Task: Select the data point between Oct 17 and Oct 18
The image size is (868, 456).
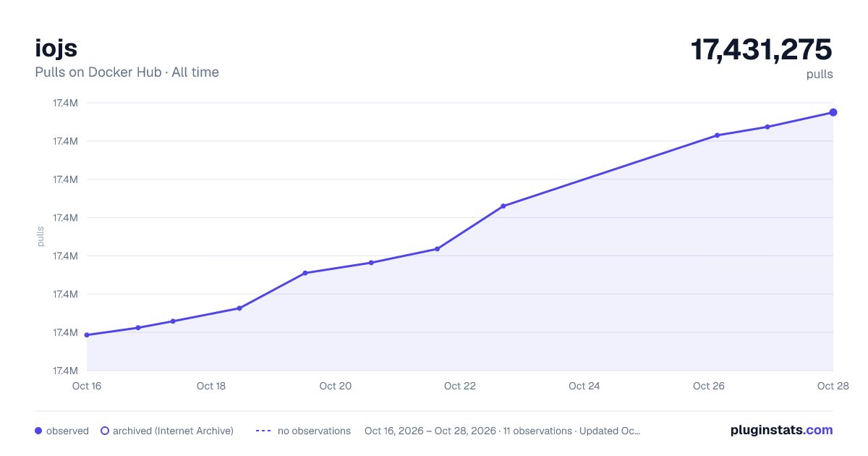Action: point(173,321)
